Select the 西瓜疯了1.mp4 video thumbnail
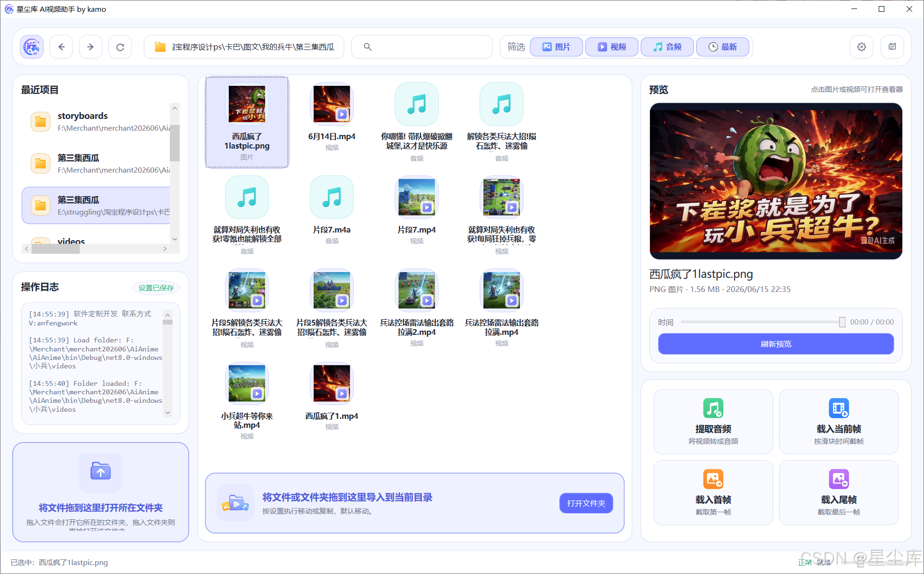Viewport: 924px width, 574px height. tap(332, 383)
